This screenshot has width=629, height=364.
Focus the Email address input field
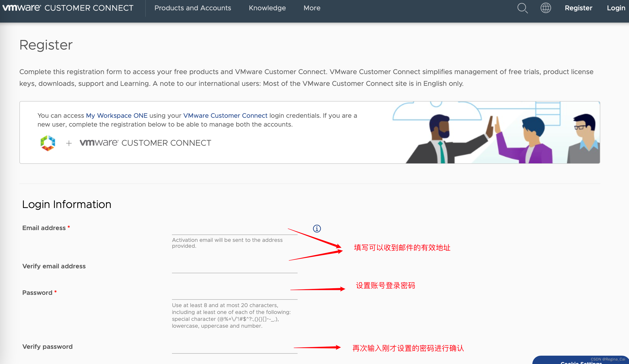tap(234, 229)
